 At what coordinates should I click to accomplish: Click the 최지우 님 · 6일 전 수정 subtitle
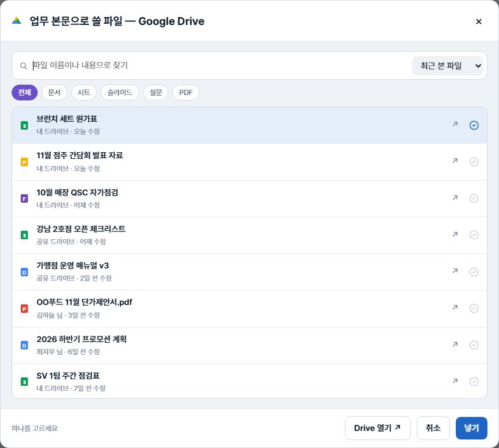coord(68,352)
